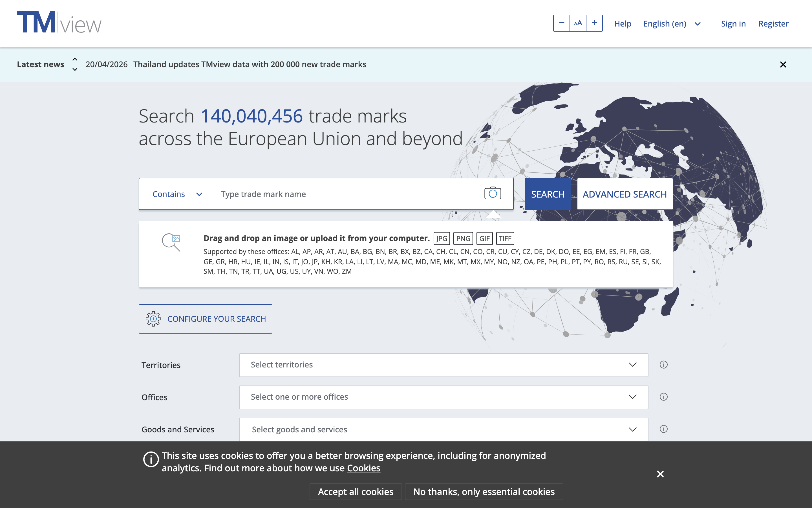Screen dimensions: 812x508
Task: Click Sign in link
Action: (x=733, y=23)
